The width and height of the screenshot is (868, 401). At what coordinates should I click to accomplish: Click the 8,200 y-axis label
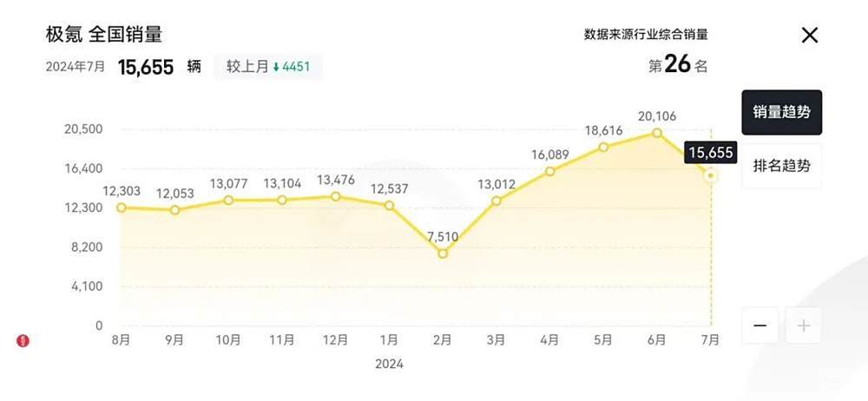(86, 247)
